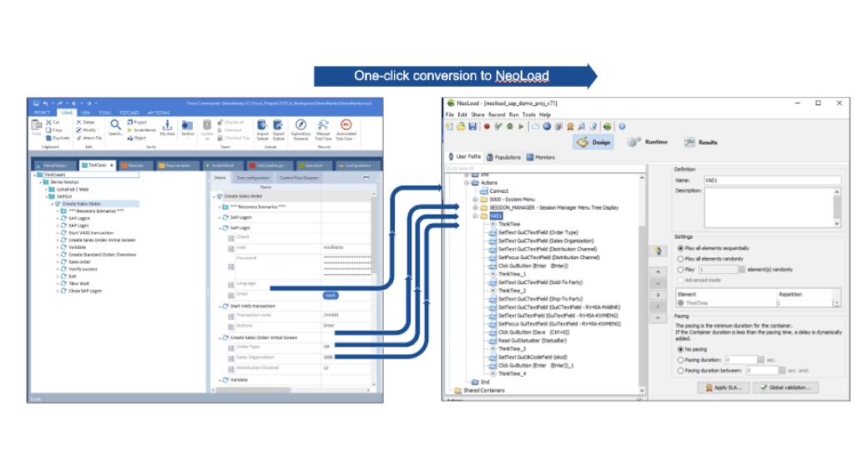This screenshot has width=868, height=457.
Task: Click the Import Subset icon
Action: [262, 126]
